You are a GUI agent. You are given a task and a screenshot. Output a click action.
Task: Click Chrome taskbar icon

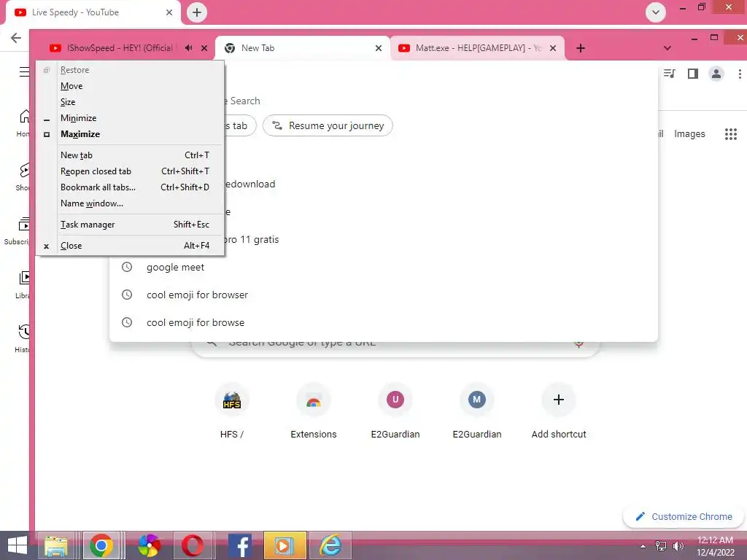[101, 545]
